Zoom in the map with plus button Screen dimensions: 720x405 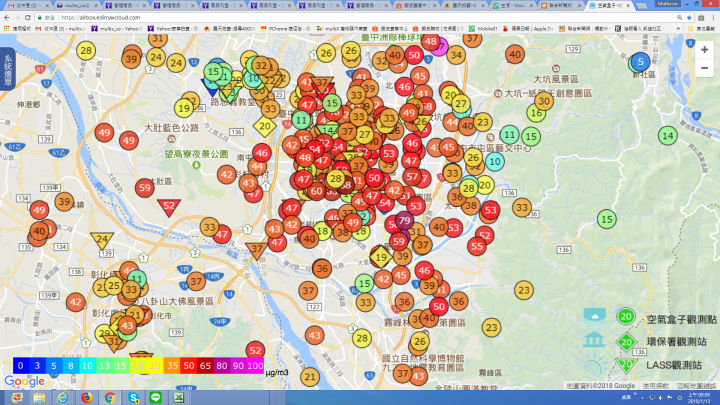704,50
